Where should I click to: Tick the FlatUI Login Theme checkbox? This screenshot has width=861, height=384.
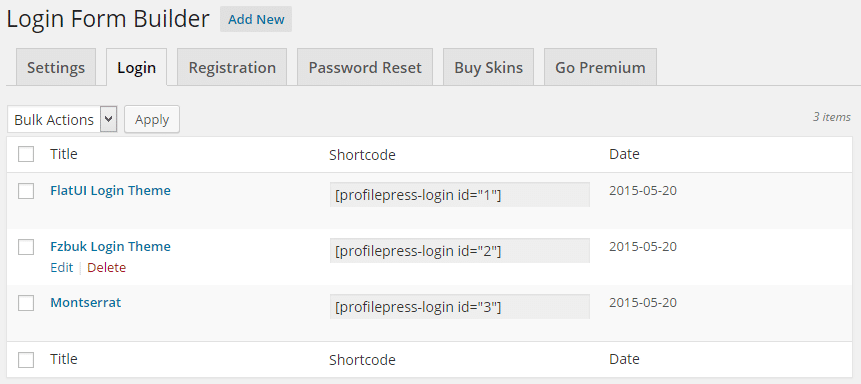tap(26, 191)
